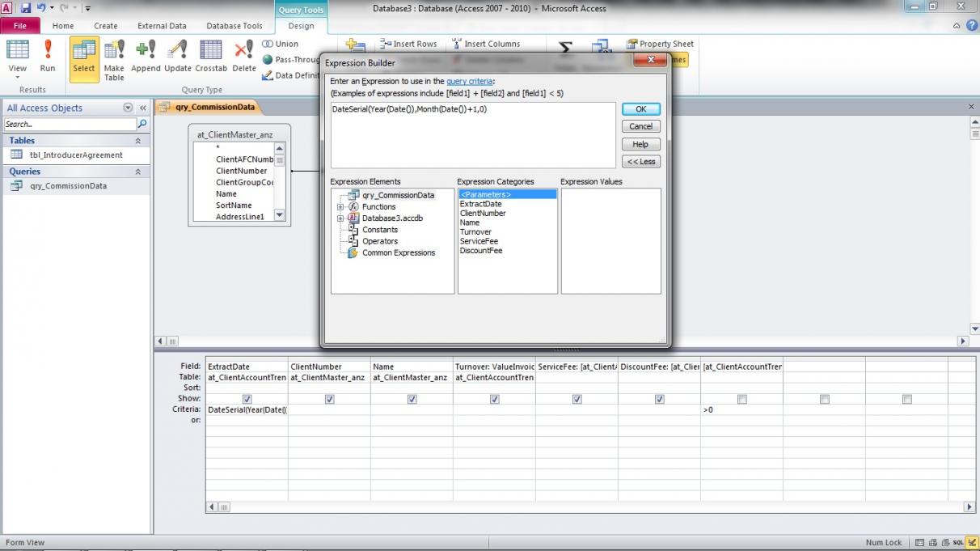Select Common Expressions in Expression Elements
Screen dimensions: 980x551
click(399, 252)
